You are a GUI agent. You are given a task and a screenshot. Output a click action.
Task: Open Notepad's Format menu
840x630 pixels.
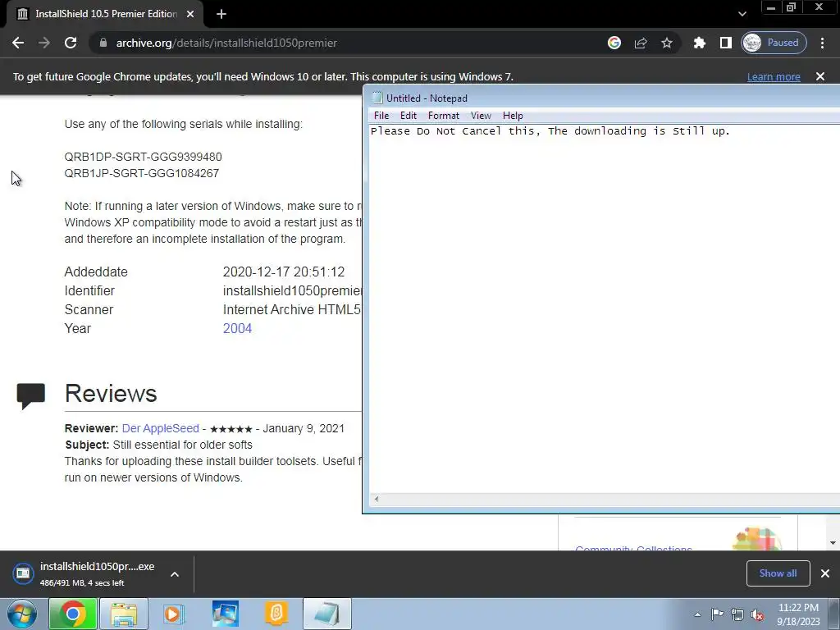pos(444,116)
